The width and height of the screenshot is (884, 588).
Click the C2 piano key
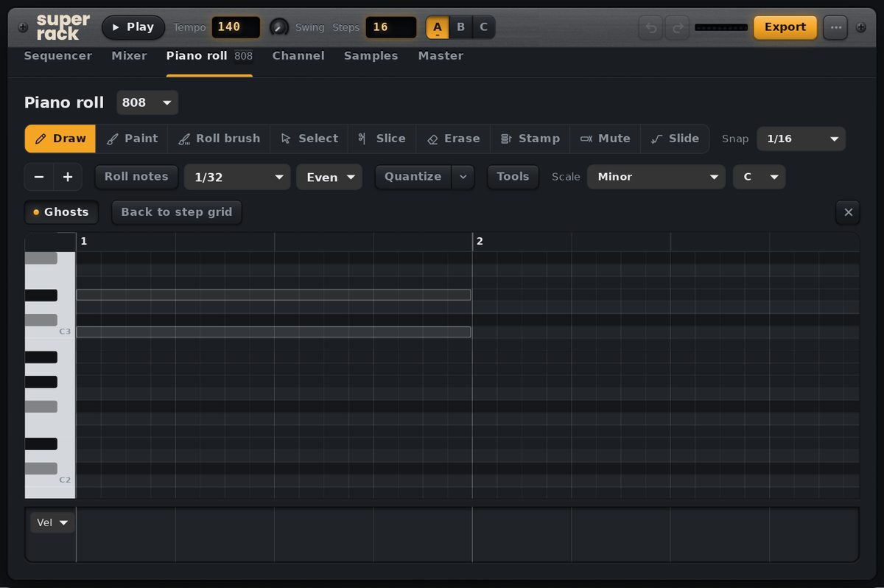(x=50, y=480)
